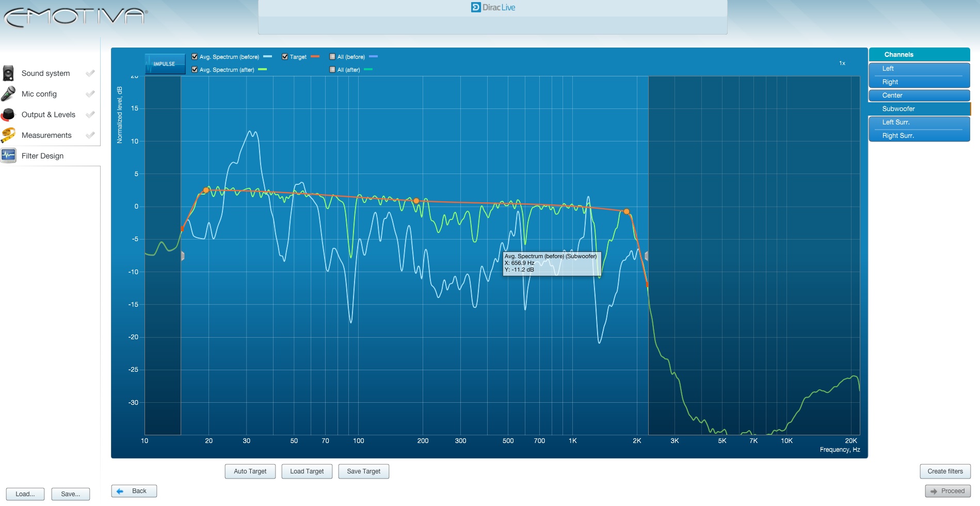
Task: Click the Mic config microphone icon
Action: (8, 94)
